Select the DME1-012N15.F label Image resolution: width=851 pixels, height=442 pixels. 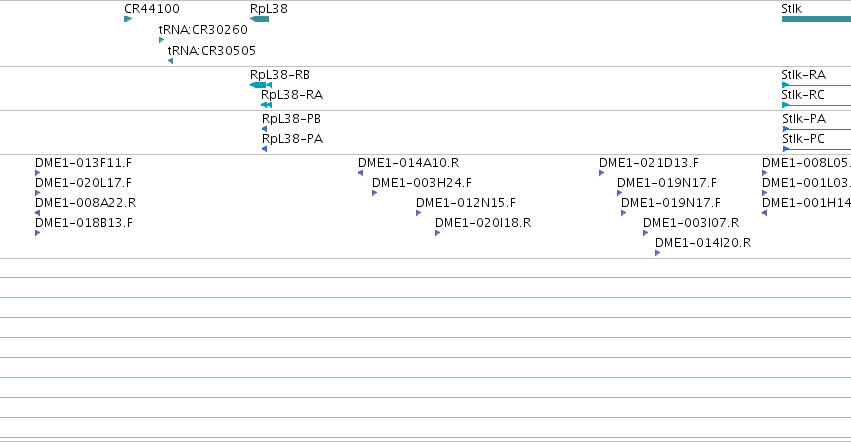coord(466,203)
